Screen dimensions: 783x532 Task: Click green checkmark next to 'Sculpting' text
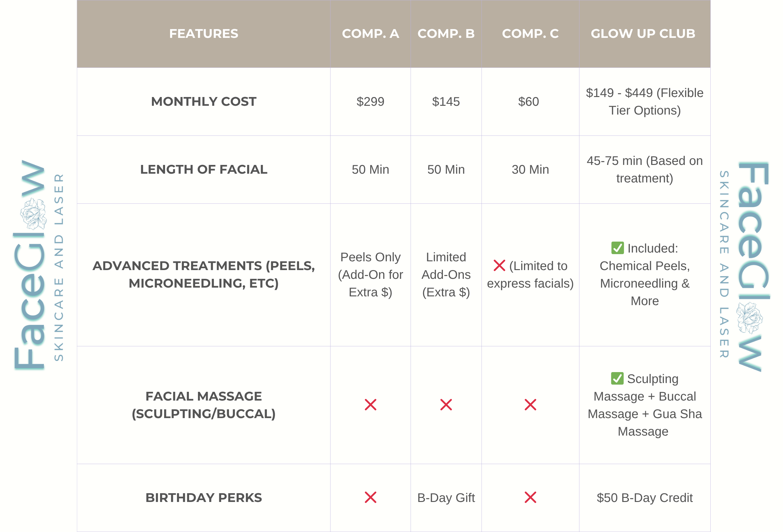pos(617,378)
